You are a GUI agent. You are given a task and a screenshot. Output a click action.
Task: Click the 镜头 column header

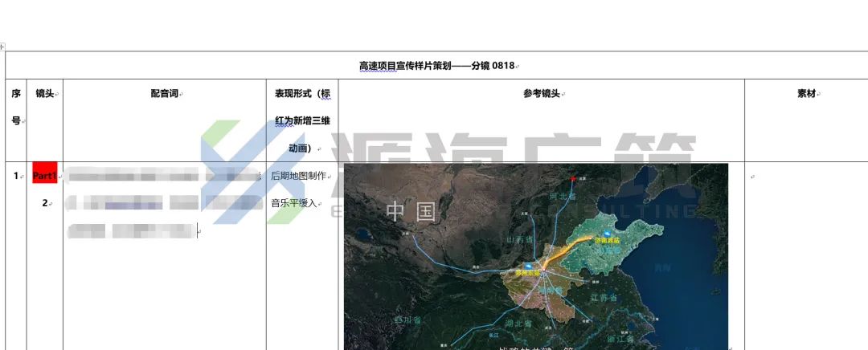click(x=45, y=94)
